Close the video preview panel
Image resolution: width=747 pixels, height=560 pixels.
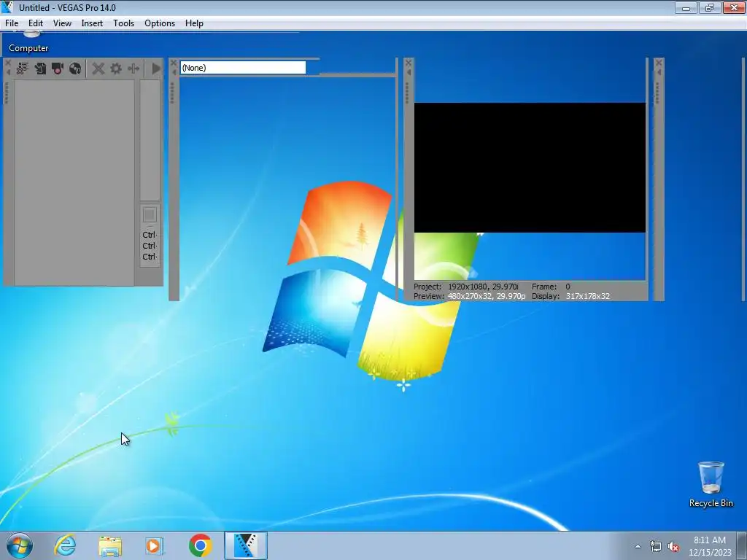coord(408,63)
